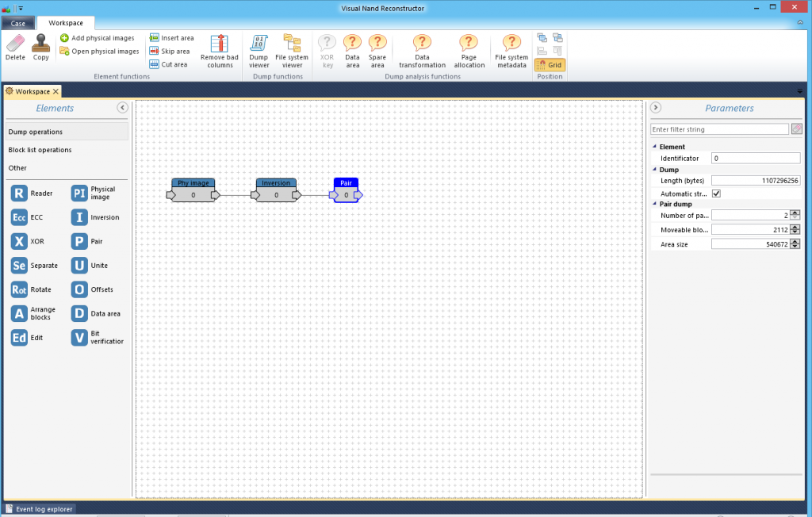Viewport: 812px width, 517px height.
Task: Select the Offsets element
Action: coord(93,289)
